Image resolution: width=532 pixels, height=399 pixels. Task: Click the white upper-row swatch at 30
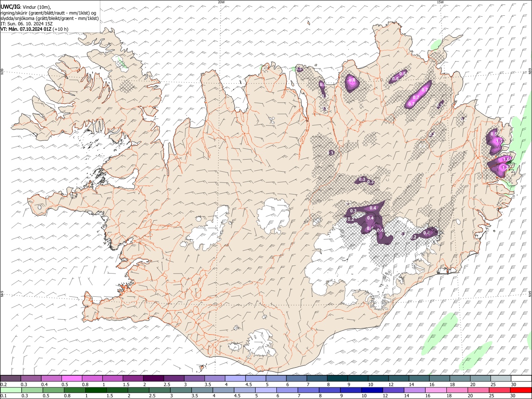[521, 378]
